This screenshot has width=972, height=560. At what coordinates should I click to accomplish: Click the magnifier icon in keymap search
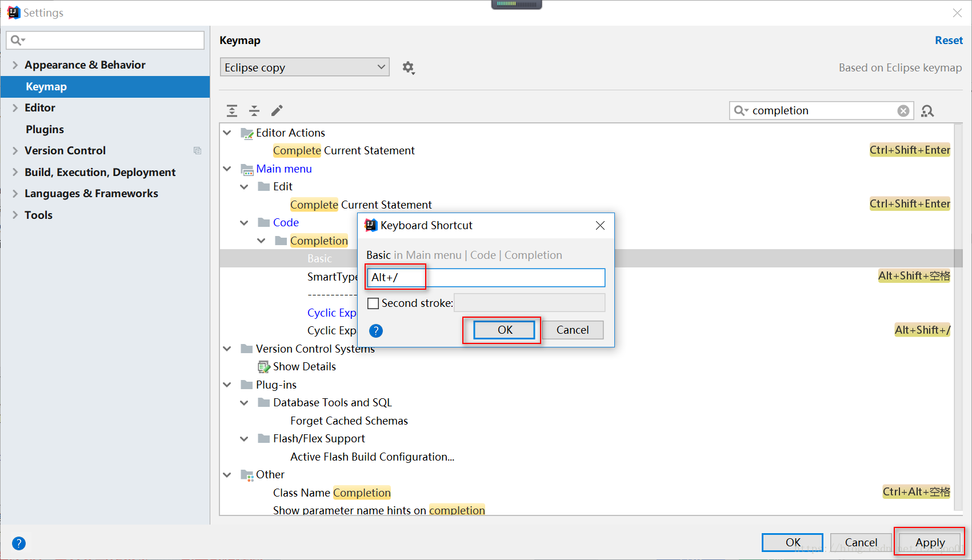pyautogui.click(x=741, y=111)
